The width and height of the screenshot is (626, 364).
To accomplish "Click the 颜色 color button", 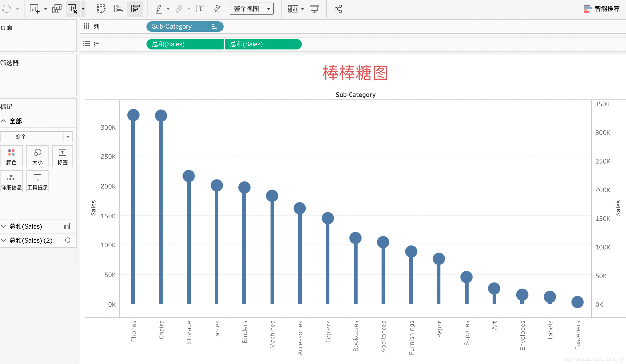I will pos(11,156).
